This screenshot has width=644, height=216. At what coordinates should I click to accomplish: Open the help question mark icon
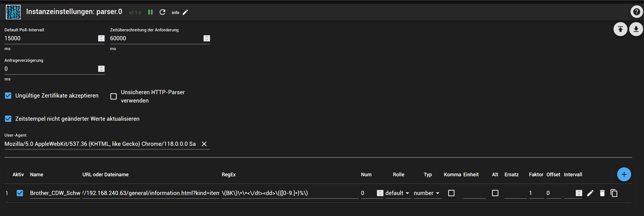click(x=635, y=12)
